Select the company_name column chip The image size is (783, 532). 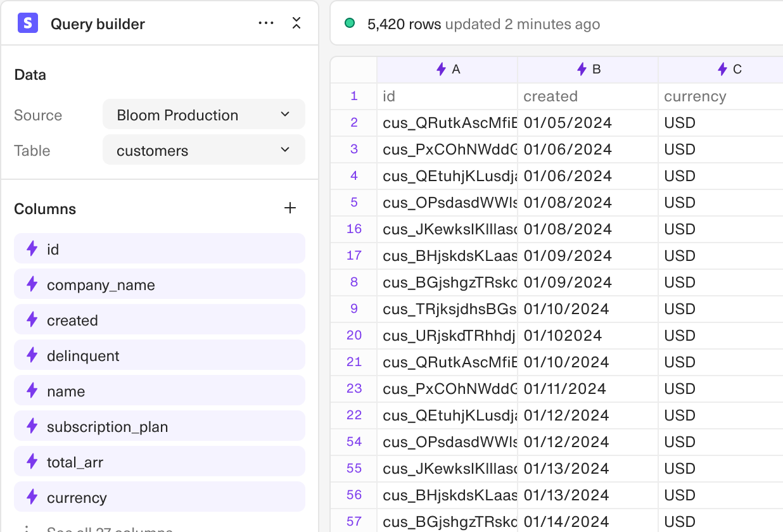[160, 284]
